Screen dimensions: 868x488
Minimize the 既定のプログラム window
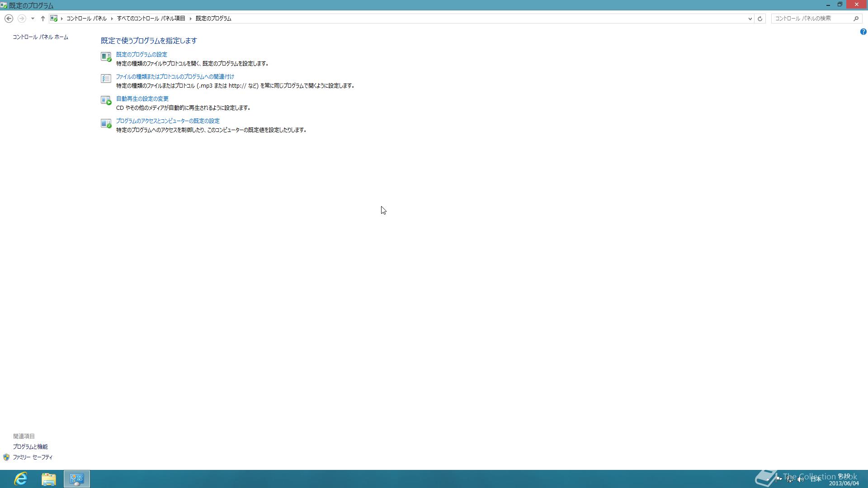(x=828, y=5)
